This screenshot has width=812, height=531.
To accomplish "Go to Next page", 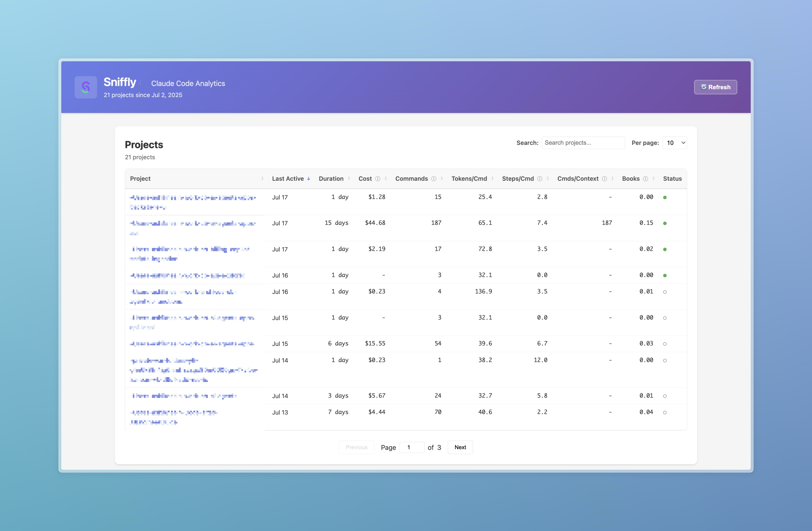I will point(460,447).
